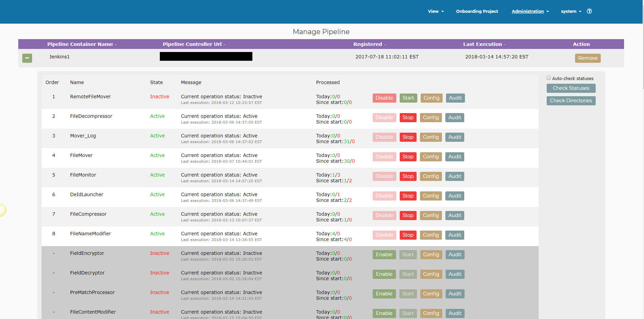Open the View dropdown menu

click(x=436, y=11)
